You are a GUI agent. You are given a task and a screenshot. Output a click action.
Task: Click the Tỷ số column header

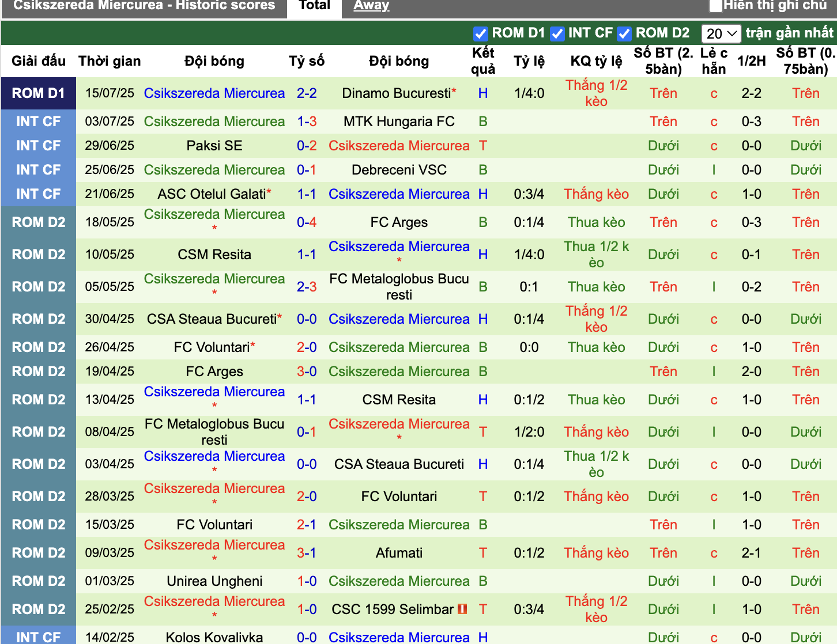tap(307, 61)
